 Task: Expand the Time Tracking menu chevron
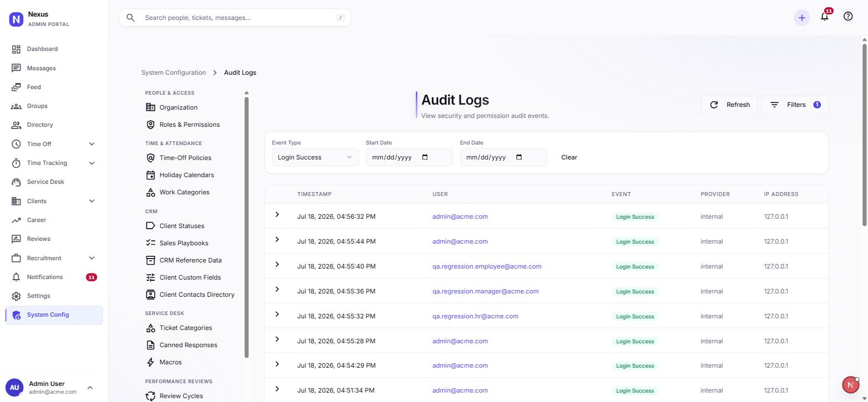pyautogui.click(x=92, y=163)
